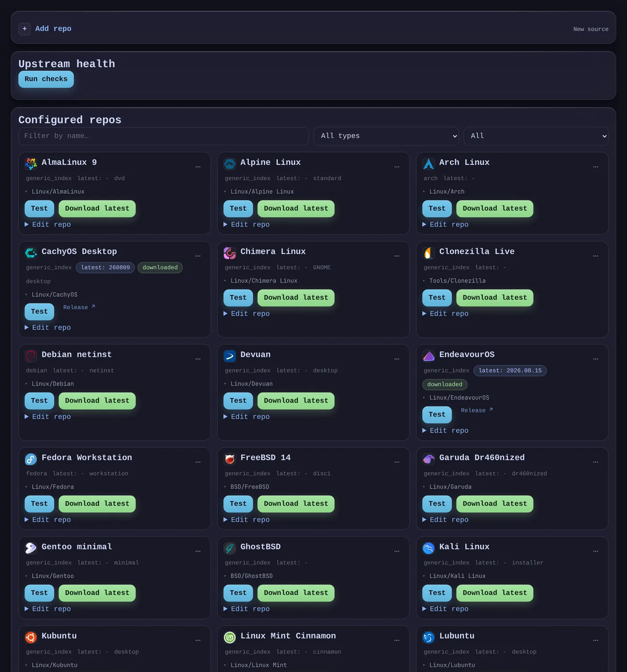This screenshot has width=627, height=672.
Task: Click the Gentoo minimal logo icon
Action: tap(31, 548)
